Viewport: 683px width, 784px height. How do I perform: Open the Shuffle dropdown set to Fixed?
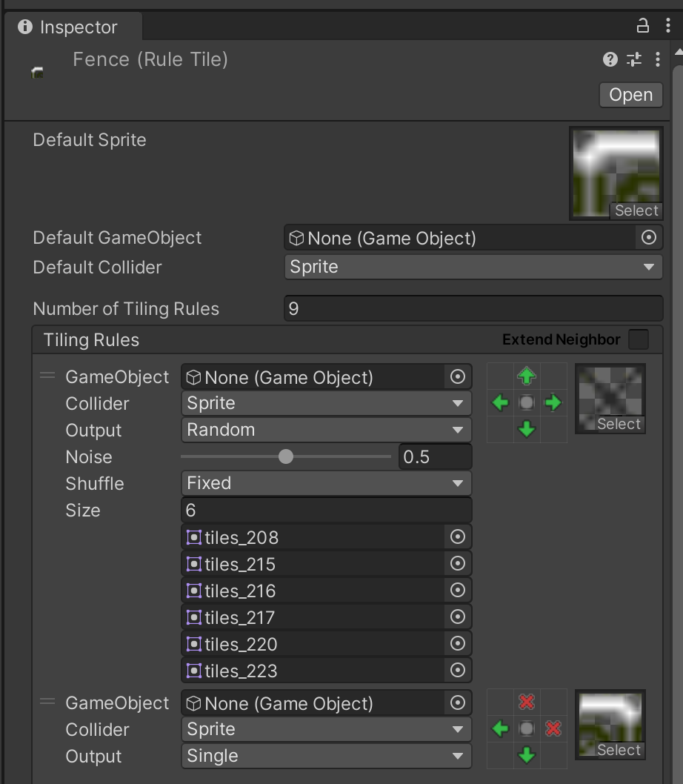pos(326,483)
